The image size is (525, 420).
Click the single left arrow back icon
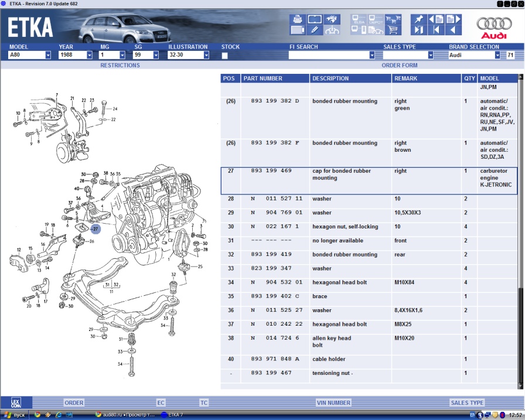pyautogui.click(x=454, y=30)
